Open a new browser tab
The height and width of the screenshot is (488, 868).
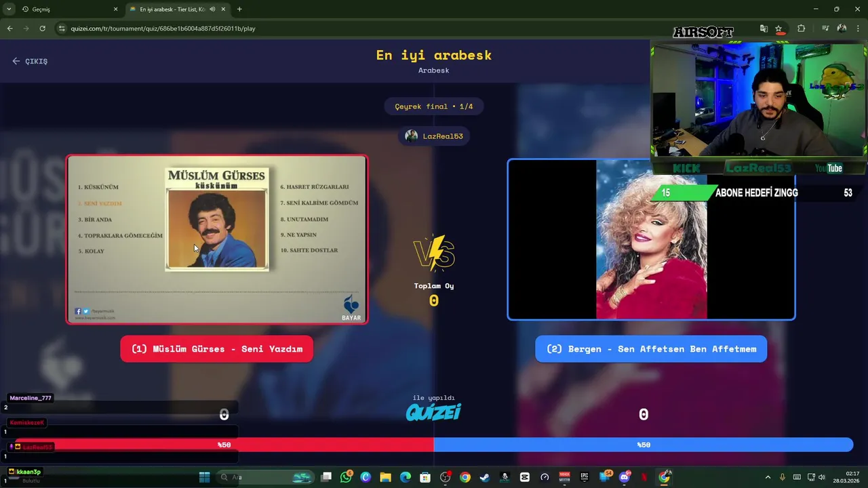click(x=239, y=9)
